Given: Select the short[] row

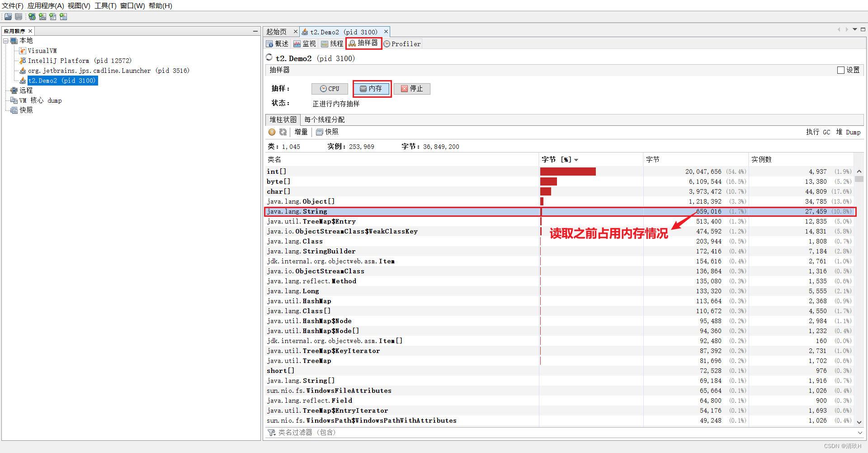Looking at the screenshot, I should (559, 371).
